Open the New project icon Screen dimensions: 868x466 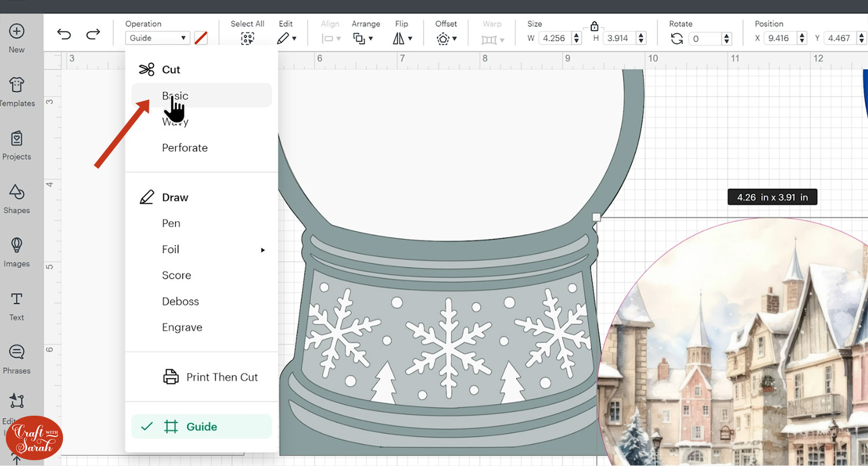pos(17,31)
